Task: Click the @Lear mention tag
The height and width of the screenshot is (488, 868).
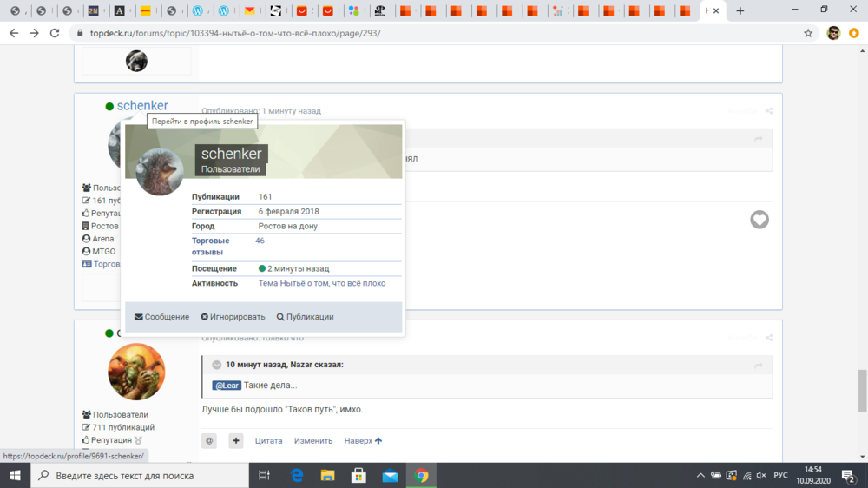Action: [227, 385]
